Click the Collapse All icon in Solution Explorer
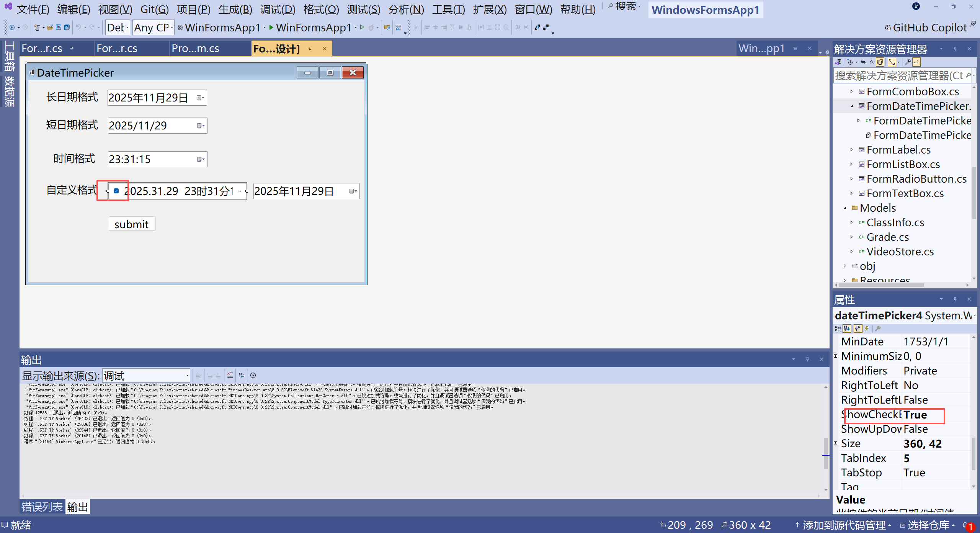Screen dimensions: 980x533 click(872, 62)
